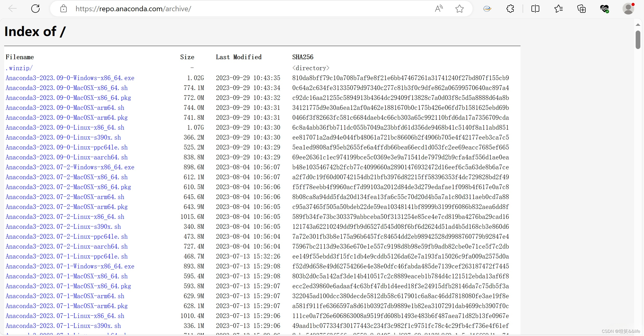Image resolution: width=644 pixels, height=336 pixels.
Task: Click the SHA256 column header
Action: click(303, 57)
